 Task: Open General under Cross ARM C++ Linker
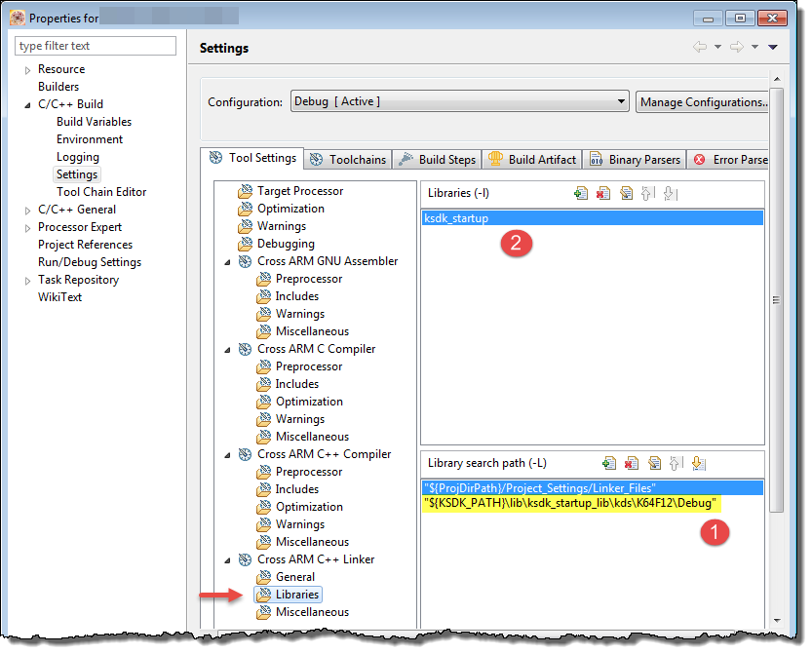click(x=295, y=577)
